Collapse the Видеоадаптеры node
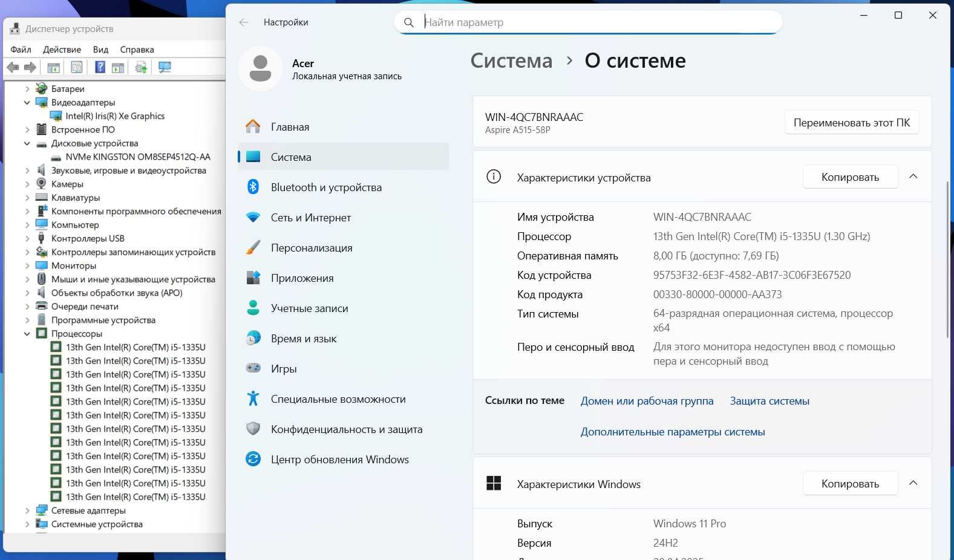The height and width of the screenshot is (560, 954). coord(27,103)
